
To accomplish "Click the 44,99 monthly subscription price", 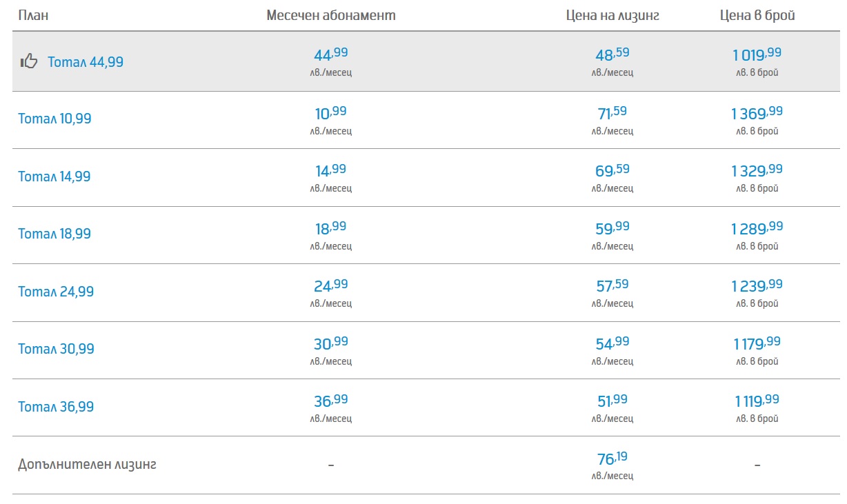I will [331, 54].
